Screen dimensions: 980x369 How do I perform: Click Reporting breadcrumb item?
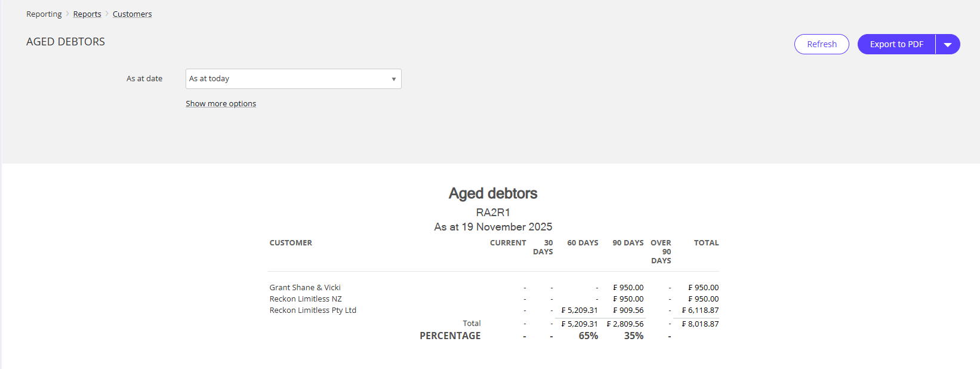coord(44,14)
